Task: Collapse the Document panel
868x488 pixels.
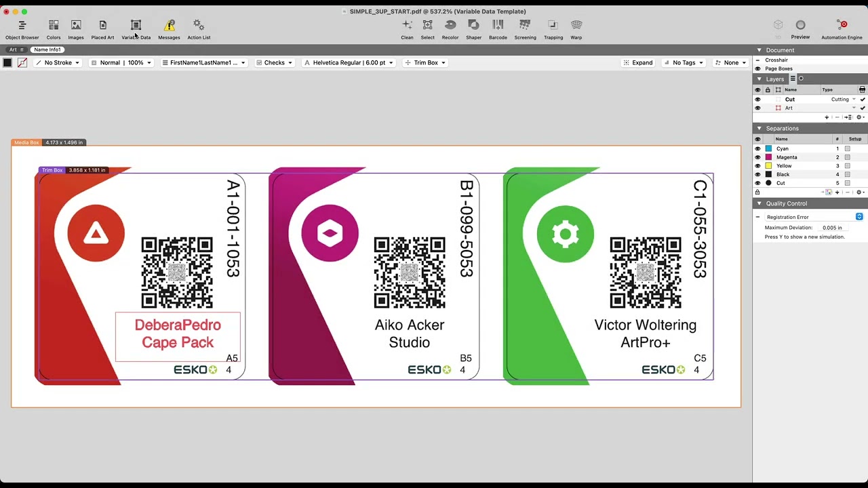Action: click(759, 50)
